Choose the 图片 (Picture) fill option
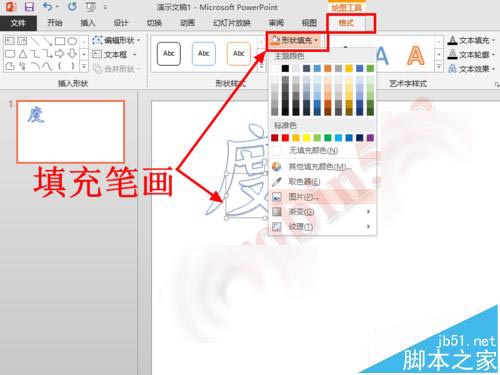Image resolution: width=500 pixels, height=375 pixels. pyautogui.click(x=322, y=197)
